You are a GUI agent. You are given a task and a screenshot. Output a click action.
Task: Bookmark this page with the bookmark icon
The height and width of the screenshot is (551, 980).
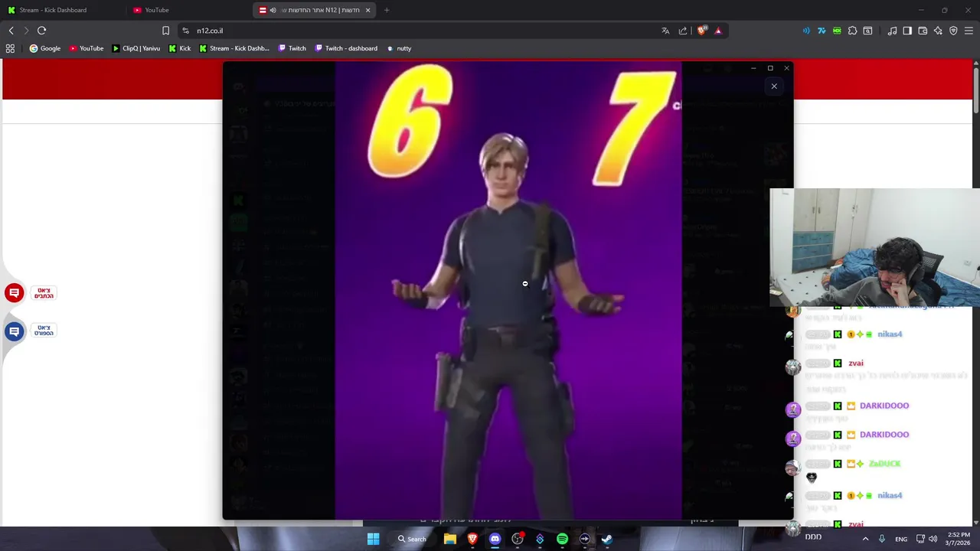165,31
